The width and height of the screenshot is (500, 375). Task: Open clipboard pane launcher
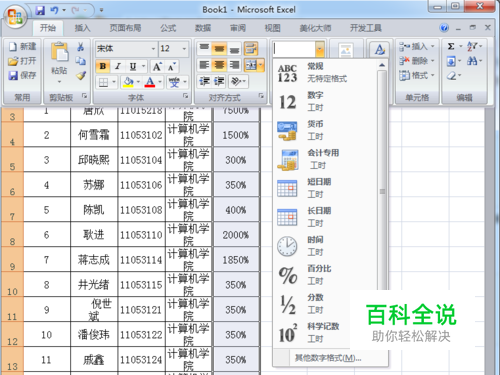85,96
